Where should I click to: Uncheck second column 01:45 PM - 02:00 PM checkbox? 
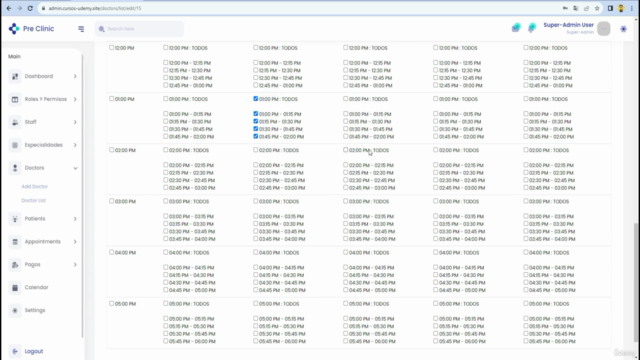pos(256,136)
